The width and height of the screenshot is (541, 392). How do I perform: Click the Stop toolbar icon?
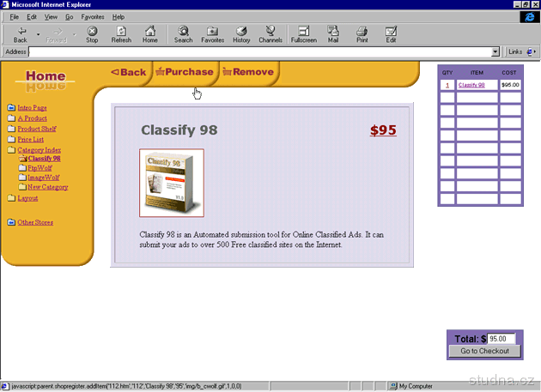(x=92, y=31)
